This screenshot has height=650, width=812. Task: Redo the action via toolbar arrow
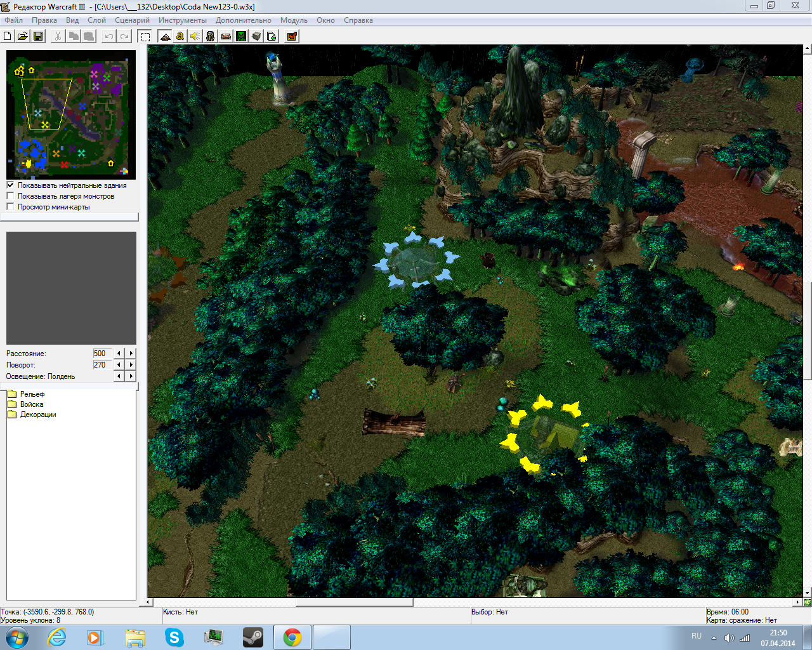tap(124, 36)
